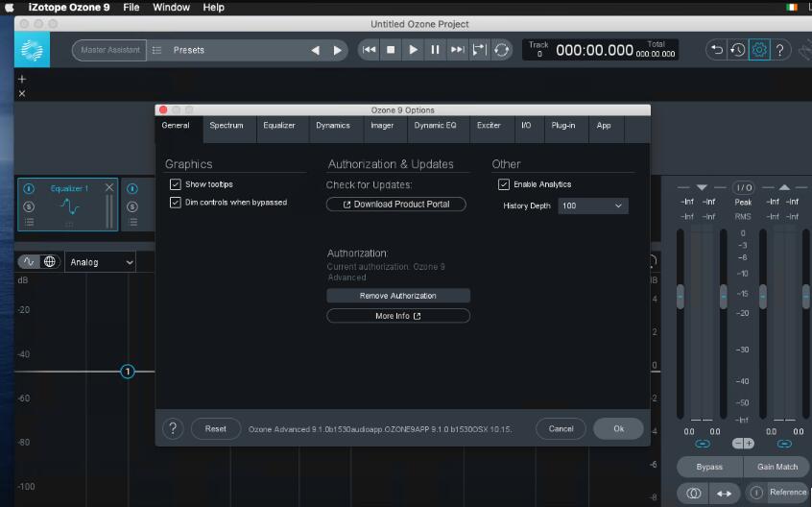Open the Equalizer 1 module preset list icon
This screenshot has height=507, width=812.
[29, 222]
